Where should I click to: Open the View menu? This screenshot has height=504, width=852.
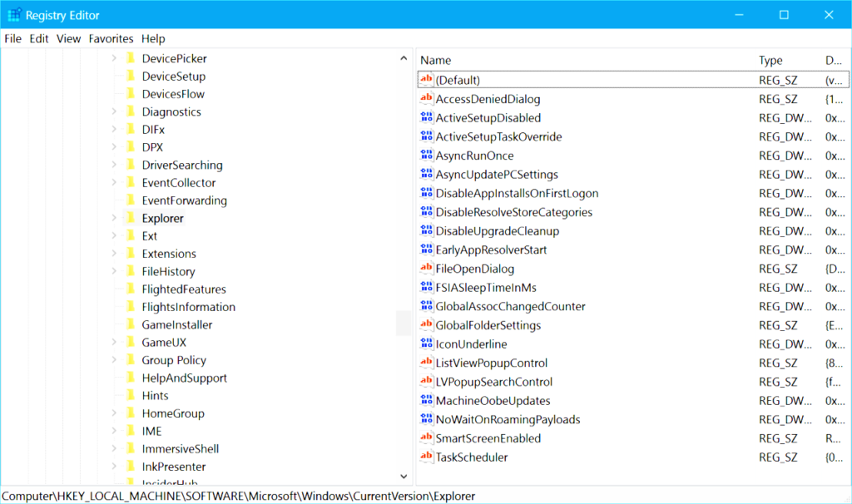(68, 38)
